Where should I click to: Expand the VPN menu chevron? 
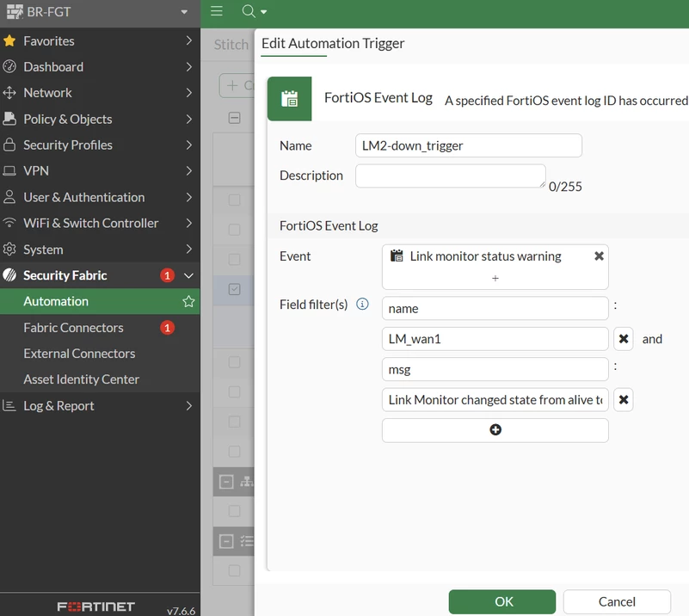point(189,171)
